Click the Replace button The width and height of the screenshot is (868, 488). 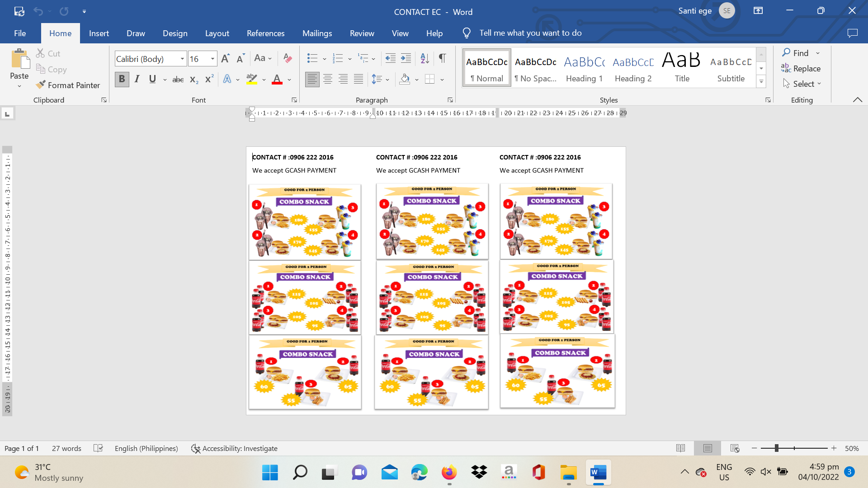pyautogui.click(x=801, y=68)
